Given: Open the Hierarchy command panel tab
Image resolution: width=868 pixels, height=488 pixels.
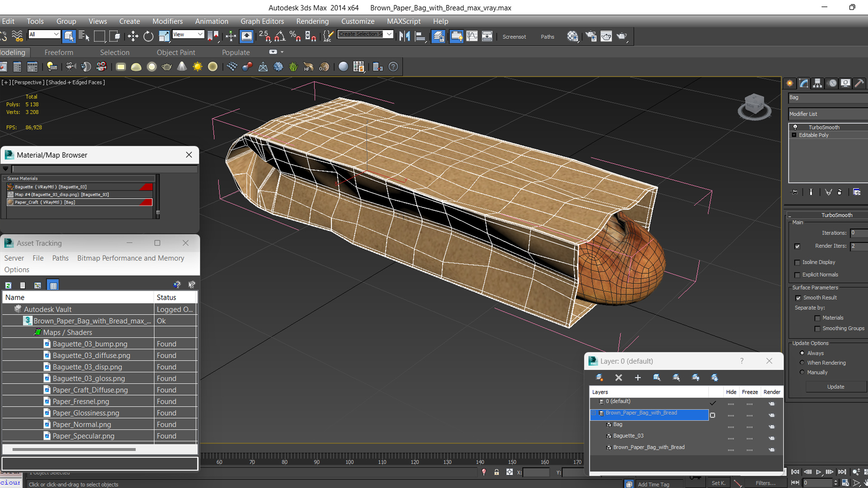Looking at the screenshot, I should click(x=817, y=83).
